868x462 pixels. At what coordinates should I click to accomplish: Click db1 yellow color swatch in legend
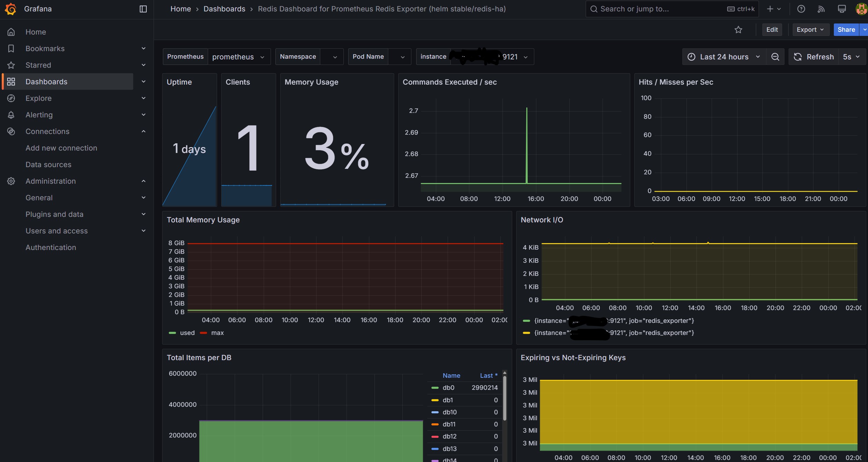[x=435, y=400]
